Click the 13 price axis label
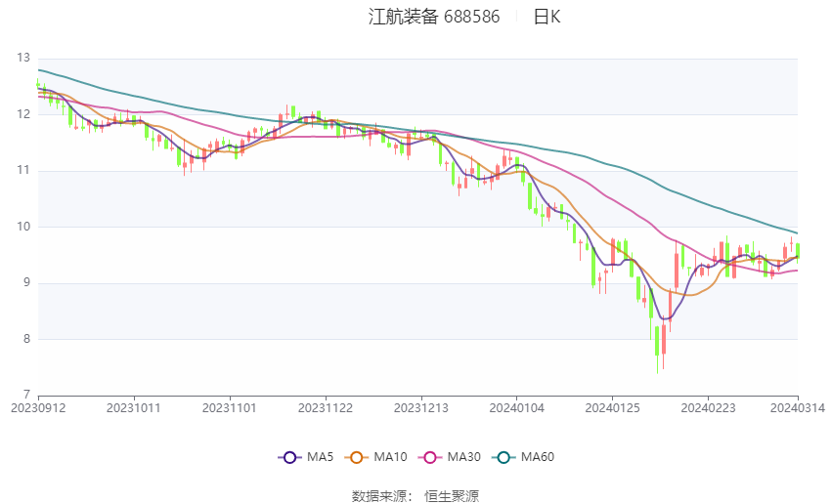Screen dimensions: 831x504 (23, 58)
